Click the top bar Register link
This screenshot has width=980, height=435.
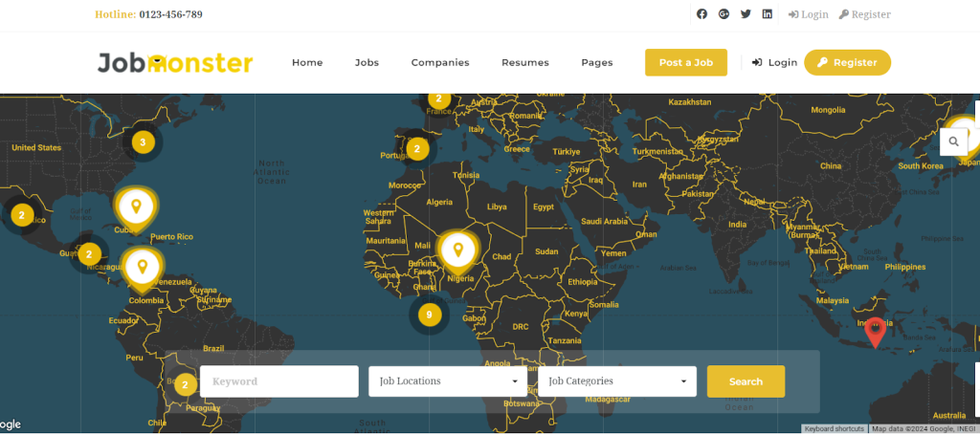[x=864, y=14]
